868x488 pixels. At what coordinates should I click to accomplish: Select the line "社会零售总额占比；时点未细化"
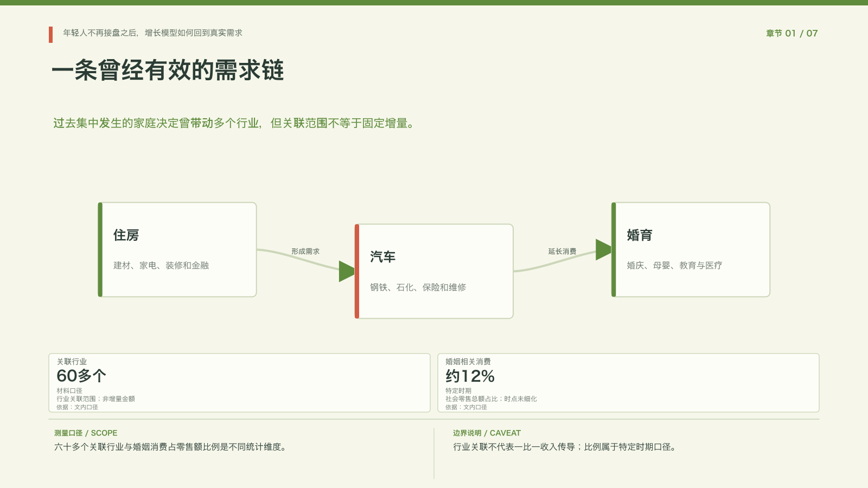click(491, 399)
